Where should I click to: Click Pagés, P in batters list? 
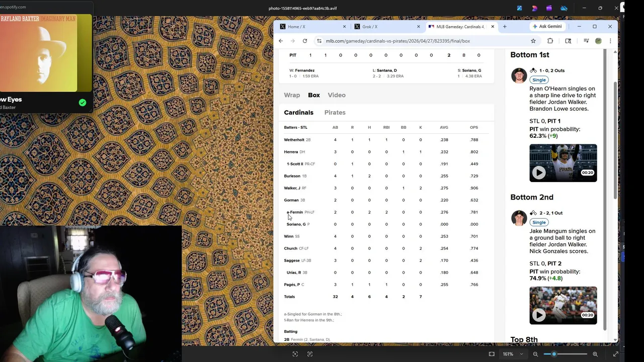[292, 285]
